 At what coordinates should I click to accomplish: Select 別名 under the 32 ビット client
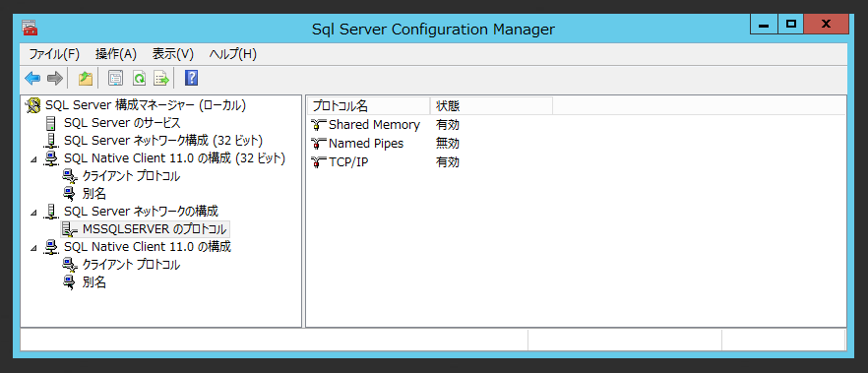click(94, 194)
